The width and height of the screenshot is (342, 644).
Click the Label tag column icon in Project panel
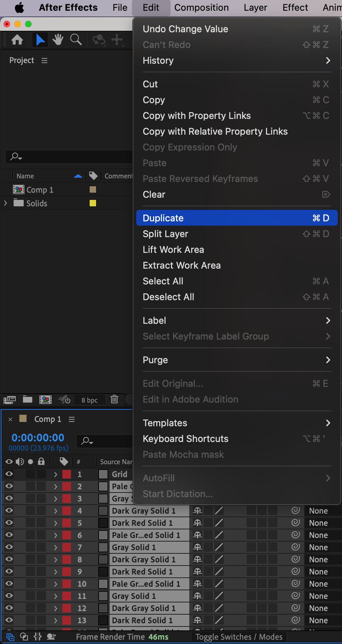pos(93,176)
